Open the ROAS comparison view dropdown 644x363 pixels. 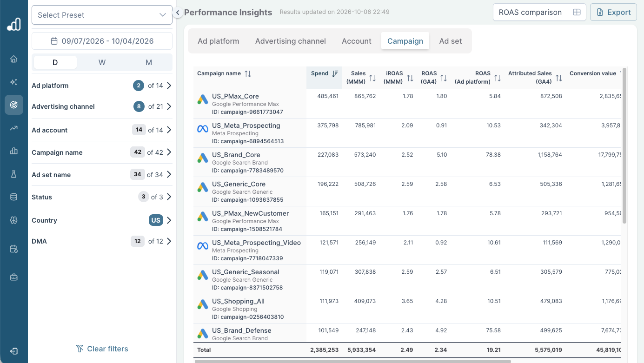(x=539, y=13)
